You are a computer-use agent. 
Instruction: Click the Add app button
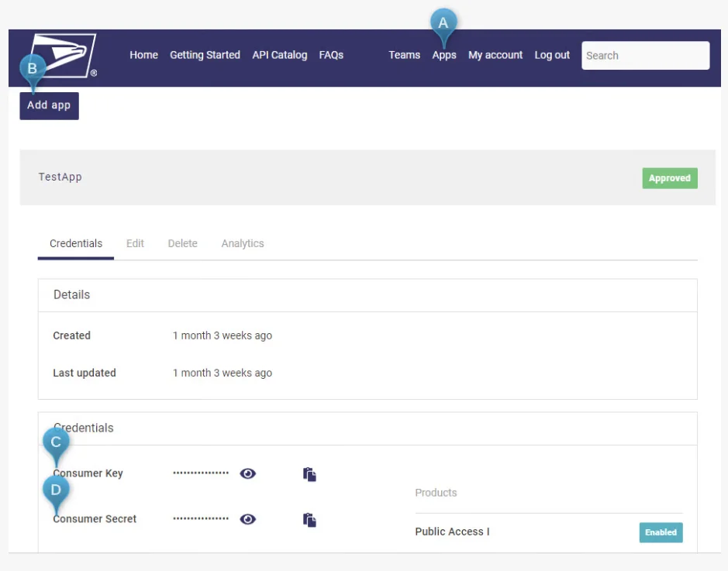49,105
